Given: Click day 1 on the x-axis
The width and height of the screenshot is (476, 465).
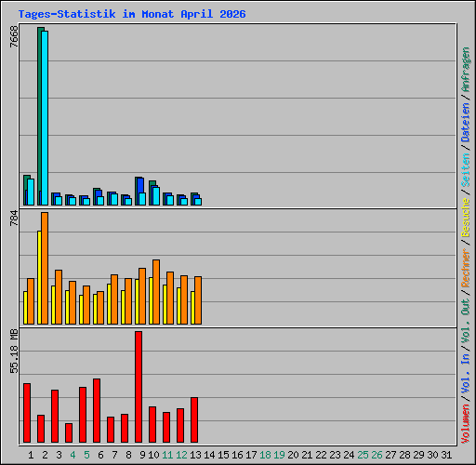Looking at the screenshot, I should click(31, 455).
